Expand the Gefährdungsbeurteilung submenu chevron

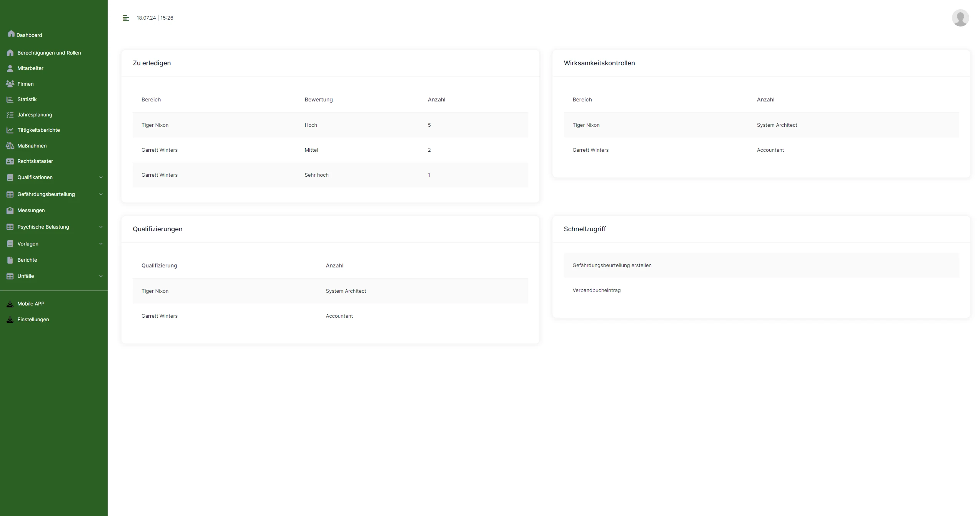point(101,194)
